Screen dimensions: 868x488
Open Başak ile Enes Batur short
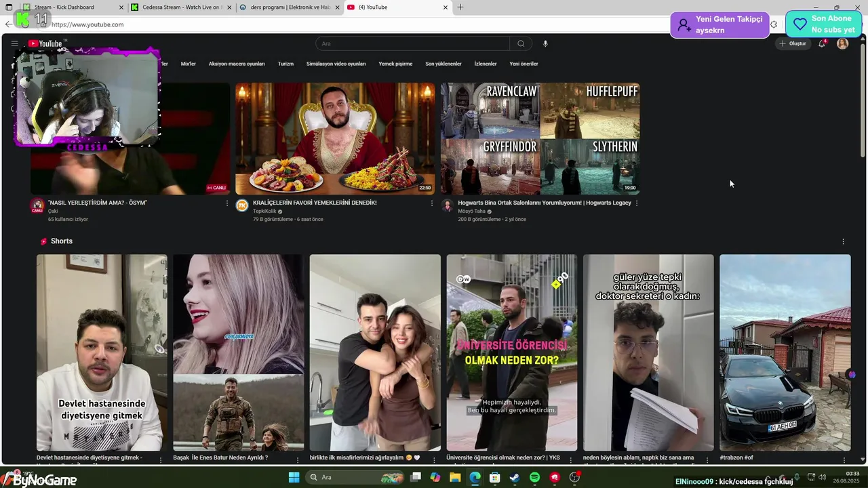(239, 352)
